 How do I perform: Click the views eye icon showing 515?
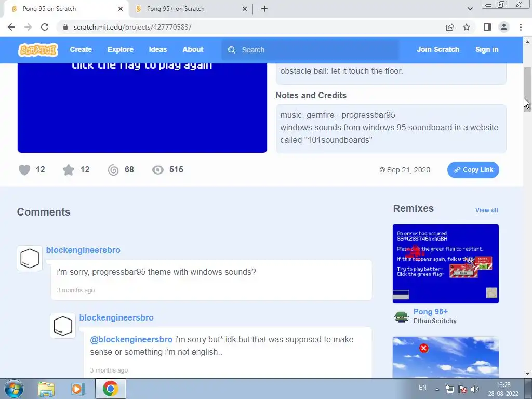(x=158, y=170)
